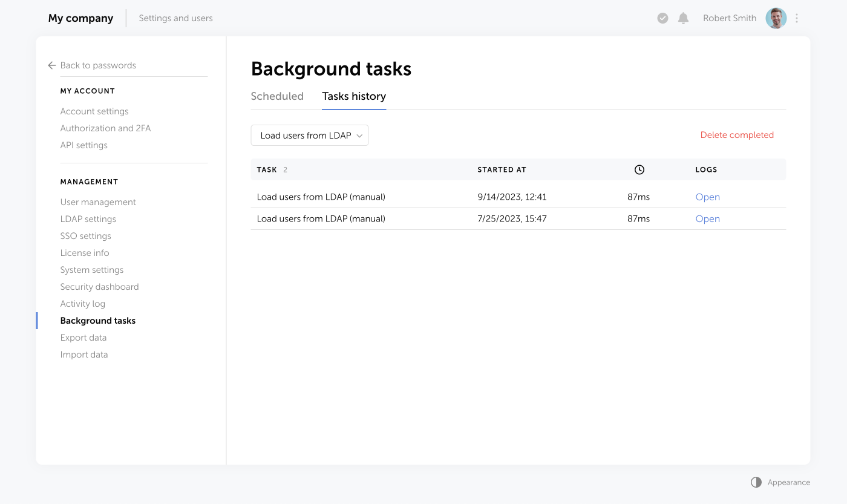
Task: Click Delete completed
Action: click(737, 135)
